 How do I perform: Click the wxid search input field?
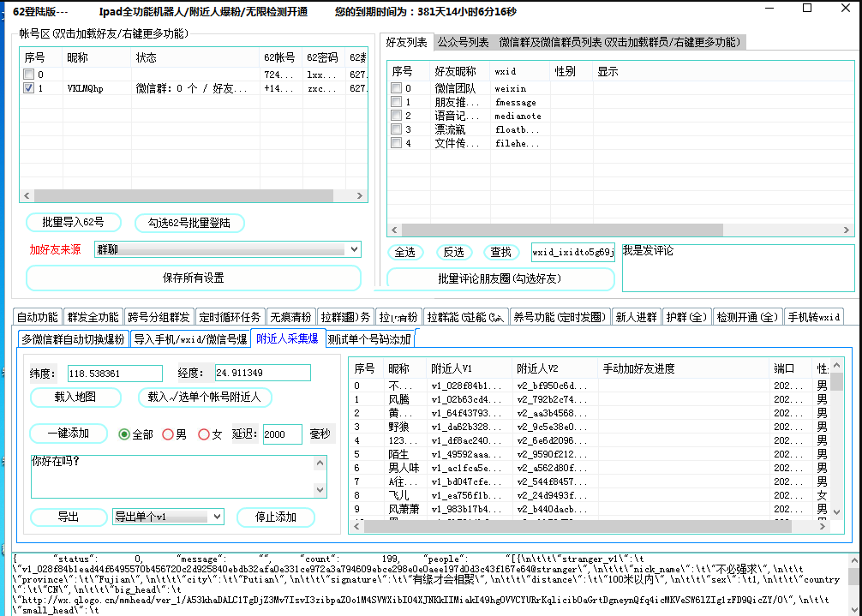click(x=573, y=252)
